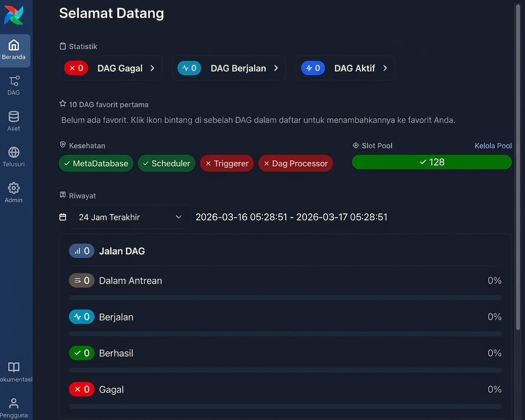Open the DAG Gagal statistics card
525x420 pixels.
[x=111, y=68]
